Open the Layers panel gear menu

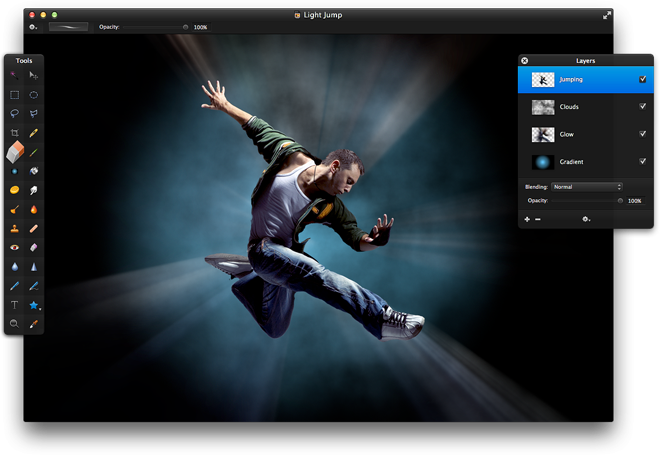point(586,219)
